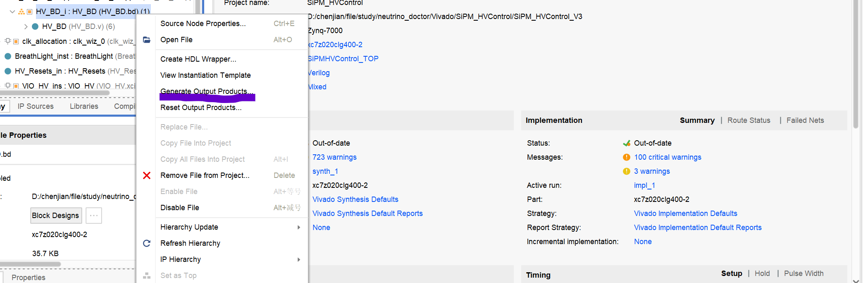Click the ellipsis browse button
This screenshot has height=283, width=868.
point(94,216)
